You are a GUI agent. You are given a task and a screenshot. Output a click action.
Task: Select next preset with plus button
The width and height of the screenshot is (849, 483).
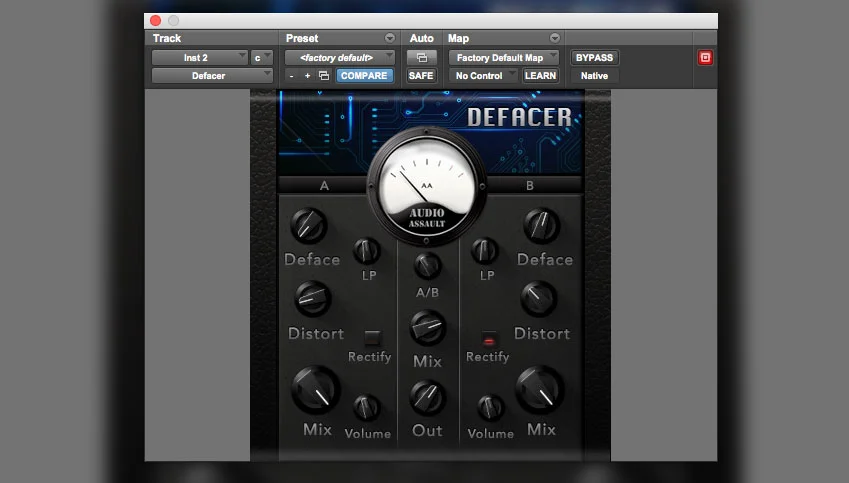307,76
